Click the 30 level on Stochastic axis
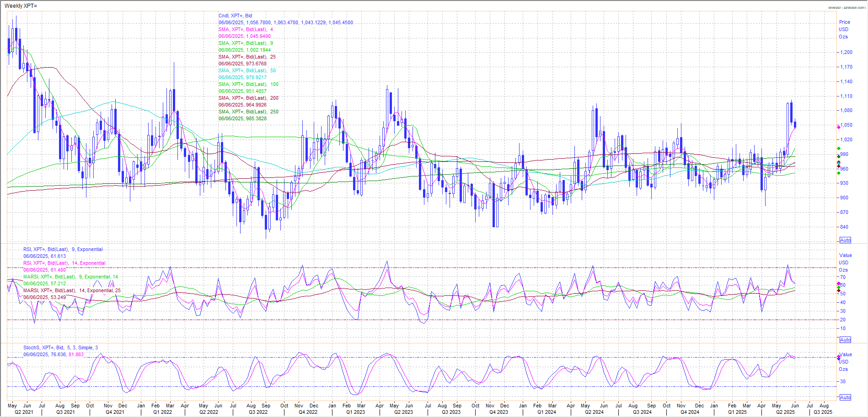The image size is (868, 417). [x=842, y=381]
